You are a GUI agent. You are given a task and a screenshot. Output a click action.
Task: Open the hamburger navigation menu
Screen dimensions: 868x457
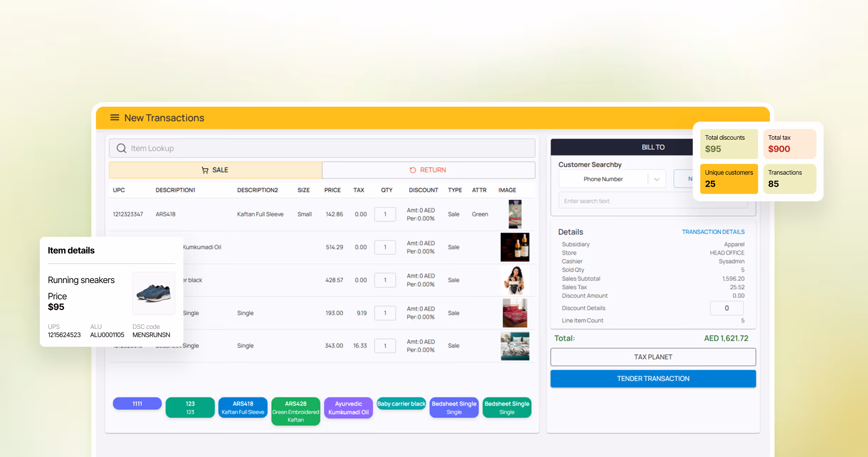[x=114, y=117]
